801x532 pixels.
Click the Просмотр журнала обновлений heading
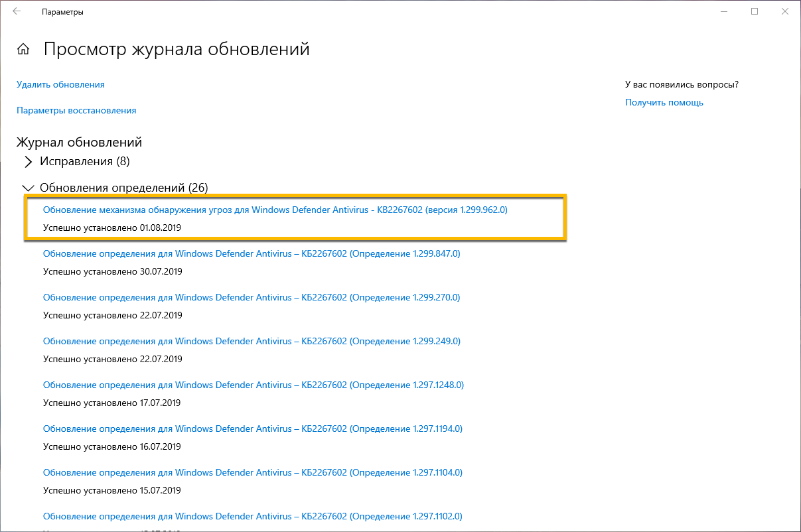pyautogui.click(x=176, y=48)
